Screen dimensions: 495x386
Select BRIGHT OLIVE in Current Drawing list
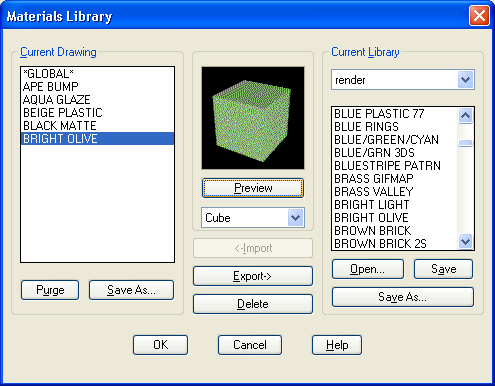click(x=97, y=138)
